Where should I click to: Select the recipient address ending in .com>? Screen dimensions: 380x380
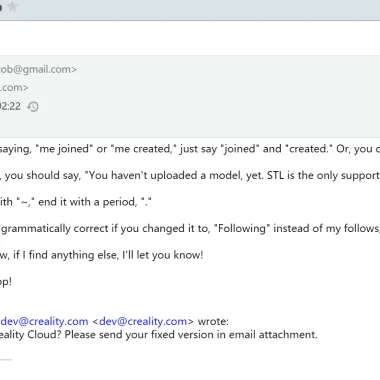[14, 88]
